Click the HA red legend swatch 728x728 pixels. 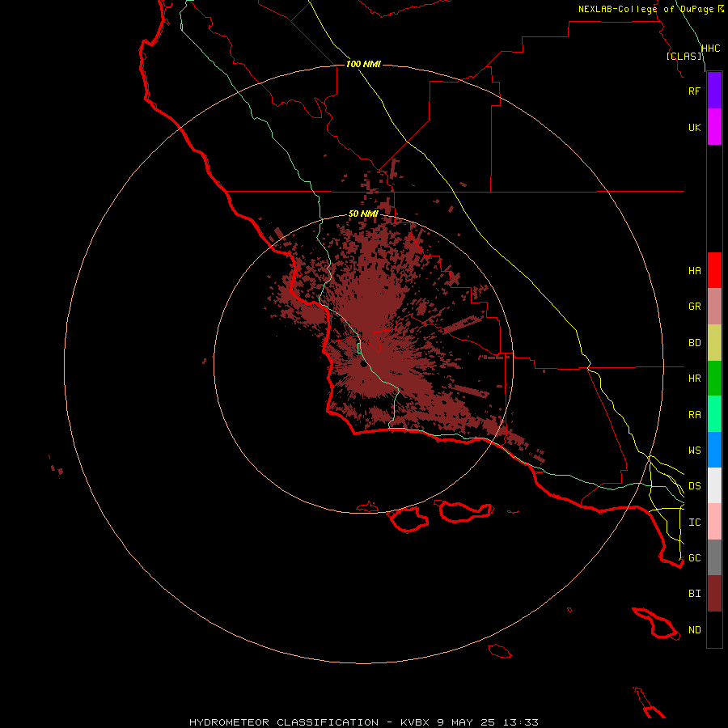tap(714, 270)
